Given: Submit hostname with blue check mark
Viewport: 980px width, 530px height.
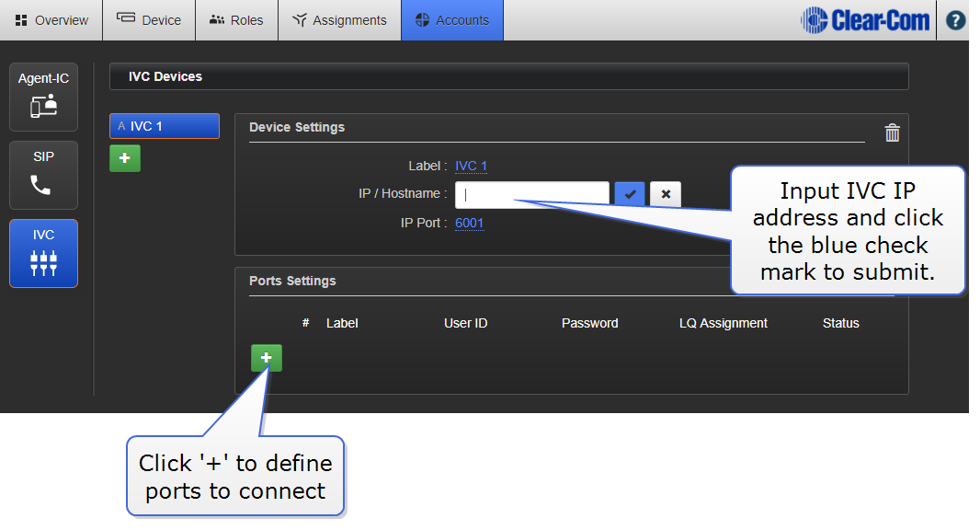Looking at the screenshot, I should point(630,194).
